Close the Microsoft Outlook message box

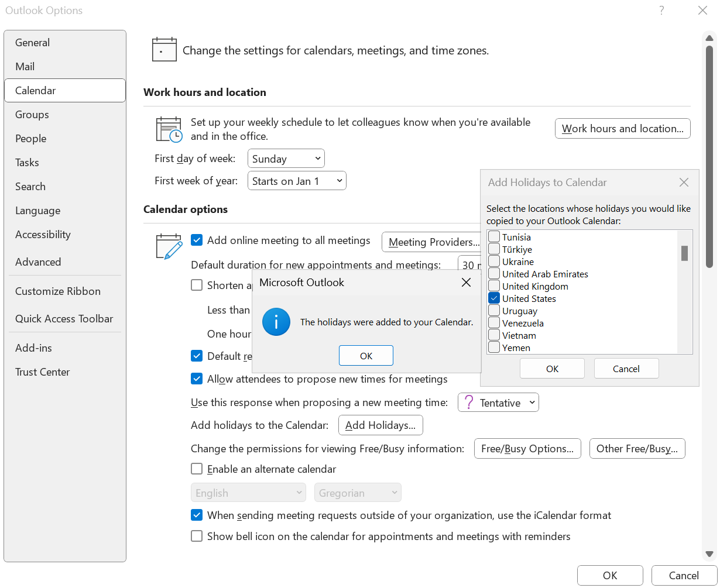click(x=466, y=283)
